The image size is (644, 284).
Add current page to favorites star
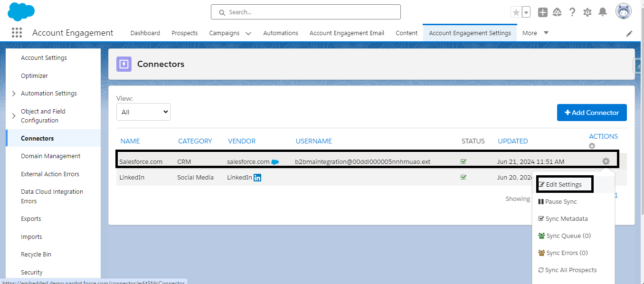[x=516, y=12]
